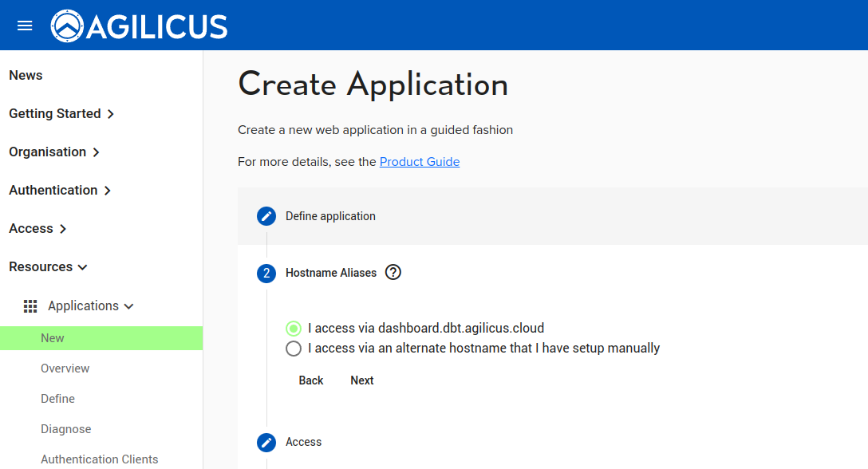
Task: Expand the Authentication section
Action: point(60,190)
